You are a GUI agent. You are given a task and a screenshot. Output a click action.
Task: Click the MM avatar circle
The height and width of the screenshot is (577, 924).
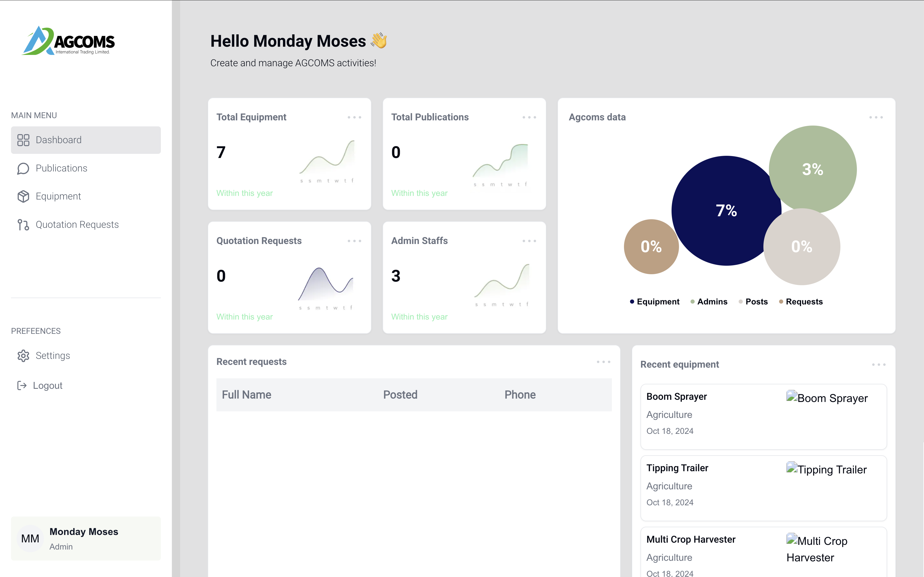click(30, 539)
